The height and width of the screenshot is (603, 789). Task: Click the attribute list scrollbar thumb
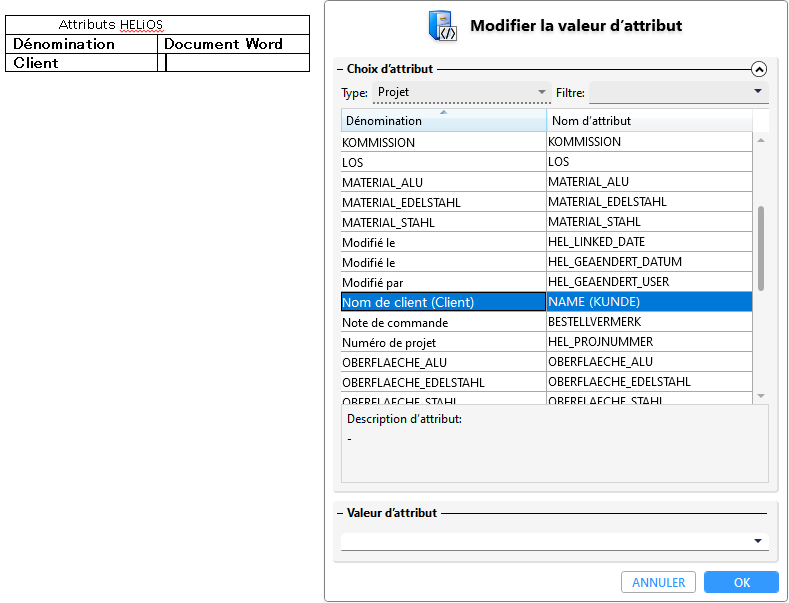click(761, 248)
